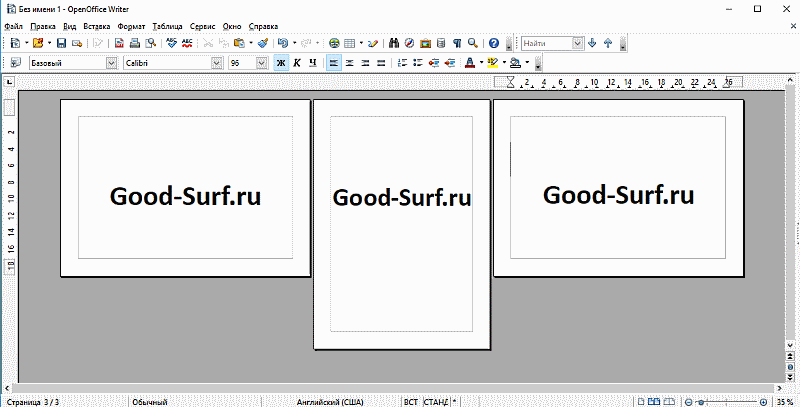
Task: Insert a table using grid icon
Action: tap(349, 43)
